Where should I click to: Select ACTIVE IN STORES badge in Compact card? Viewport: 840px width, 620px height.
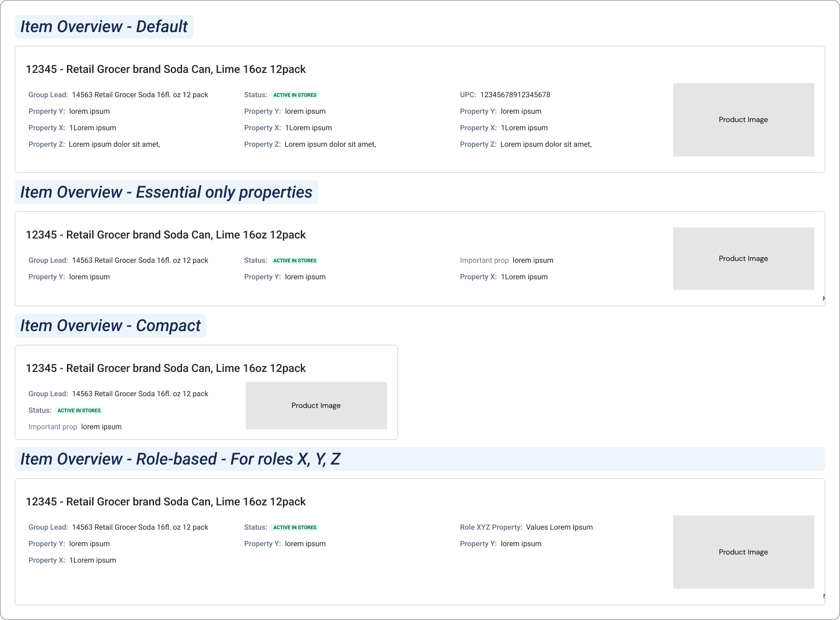(x=79, y=410)
